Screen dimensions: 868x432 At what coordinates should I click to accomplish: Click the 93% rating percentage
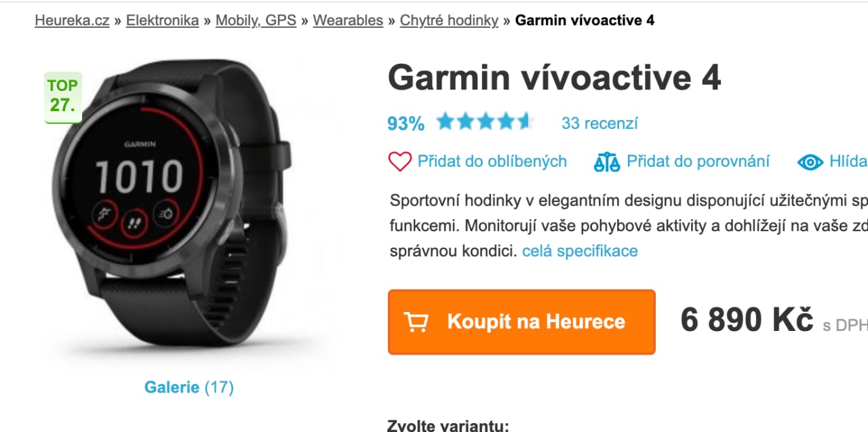[406, 123]
